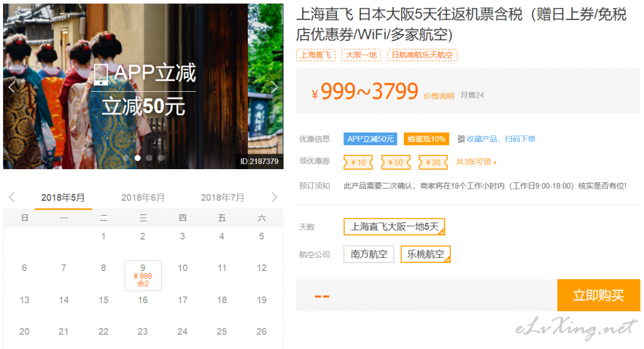Click the 上海直飞 tag
The height and width of the screenshot is (349, 644).
(316, 55)
